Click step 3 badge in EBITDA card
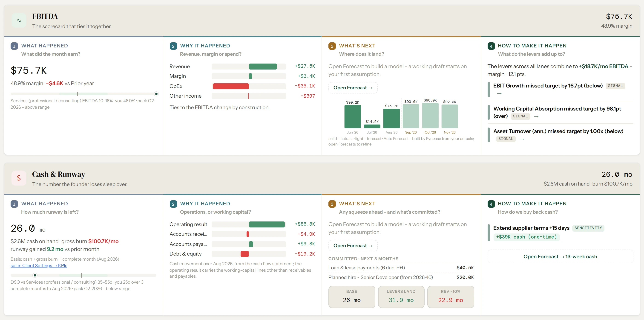The width and height of the screenshot is (644, 320). [332, 46]
